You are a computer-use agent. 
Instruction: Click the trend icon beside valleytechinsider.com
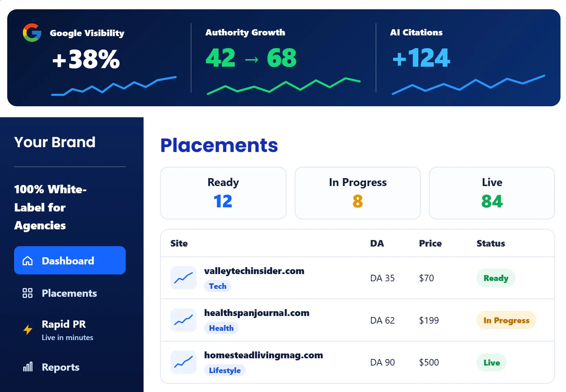[184, 278]
